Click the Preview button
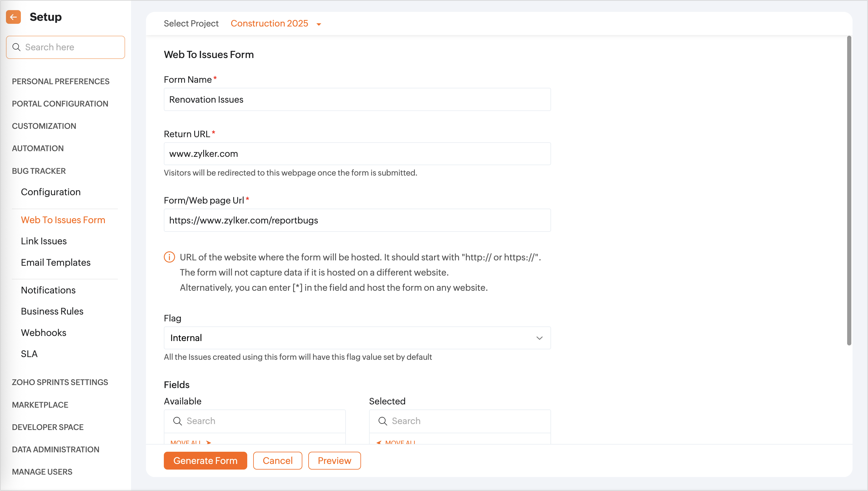Viewport: 868px width, 491px height. [334, 461]
